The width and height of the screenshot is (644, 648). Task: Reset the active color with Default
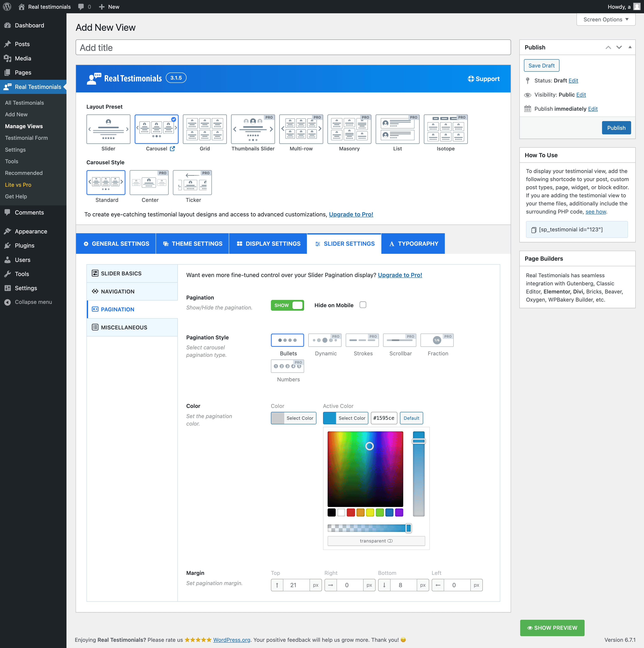pos(411,418)
